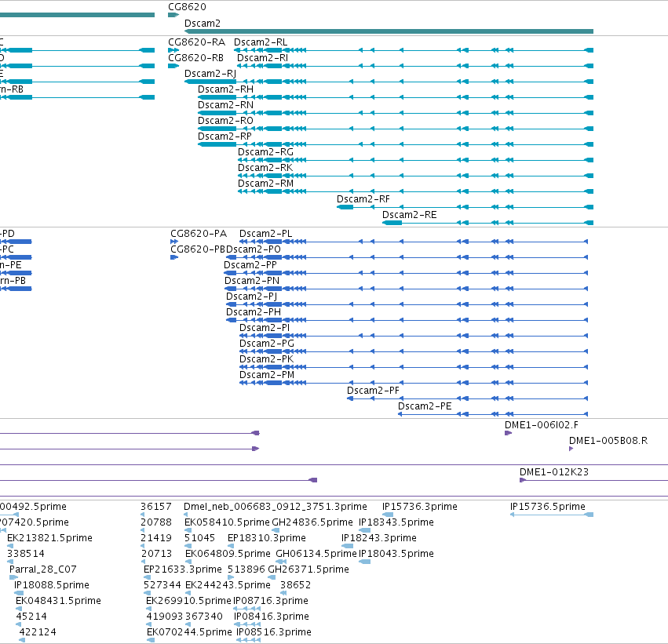Click EK244243.5prime EST label

[228, 585]
